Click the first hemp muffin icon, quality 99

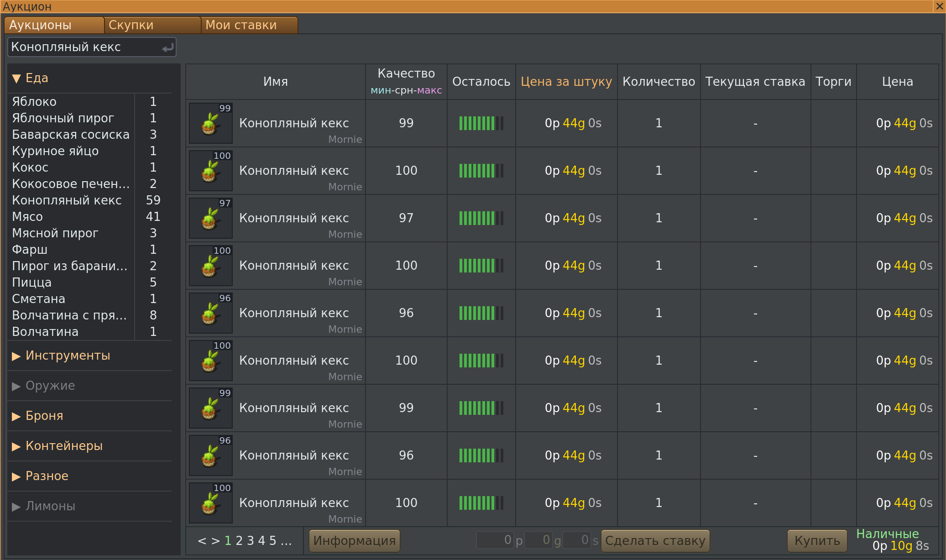210,124
